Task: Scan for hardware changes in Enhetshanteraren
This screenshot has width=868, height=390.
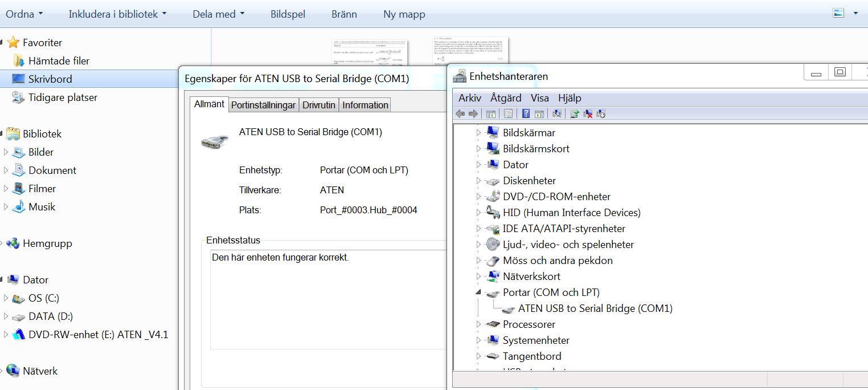Action: 556,113
